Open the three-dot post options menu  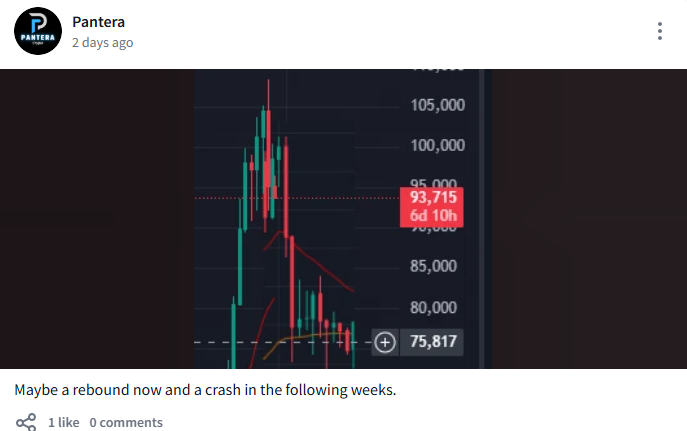coord(660,31)
